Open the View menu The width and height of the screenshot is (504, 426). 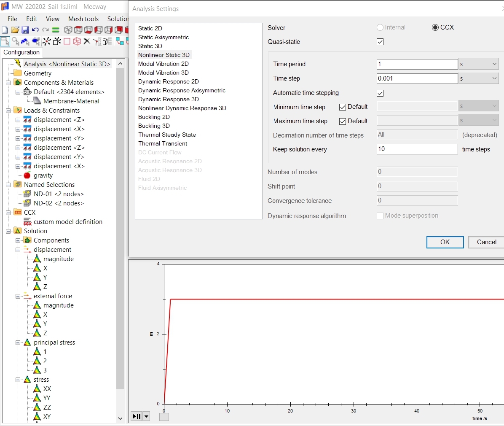pyautogui.click(x=52, y=19)
